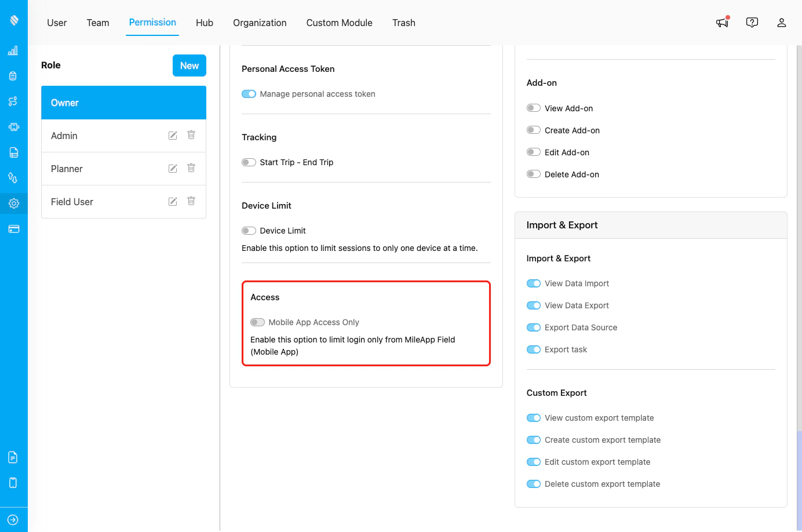Open the route planning sidebar icon
The image size is (802, 532).
click(13, 101)
